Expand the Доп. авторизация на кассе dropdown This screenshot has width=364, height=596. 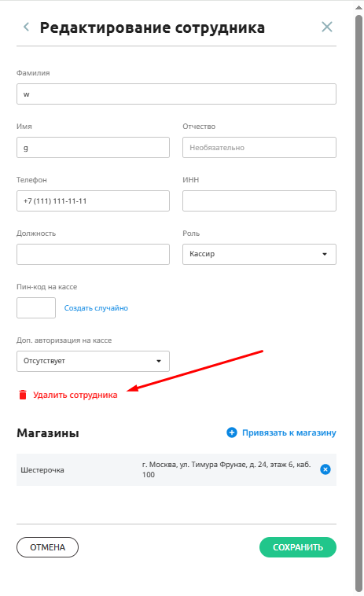(x=93, y=361)
